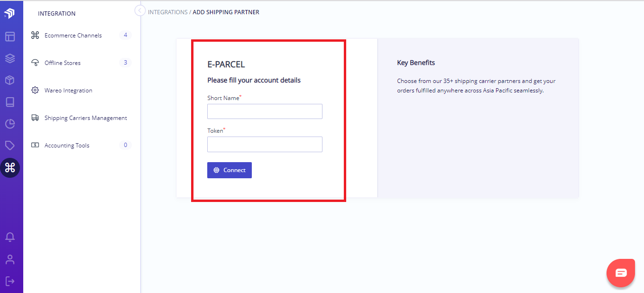
Task: Open Ecommerce Channels in the integration panel
Action: point(73,35)
